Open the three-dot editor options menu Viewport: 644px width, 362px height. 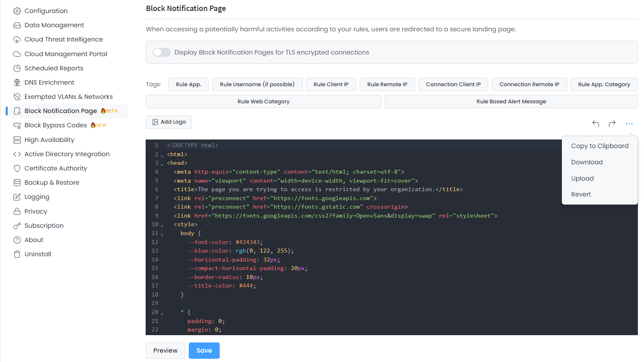coord(629,124)
